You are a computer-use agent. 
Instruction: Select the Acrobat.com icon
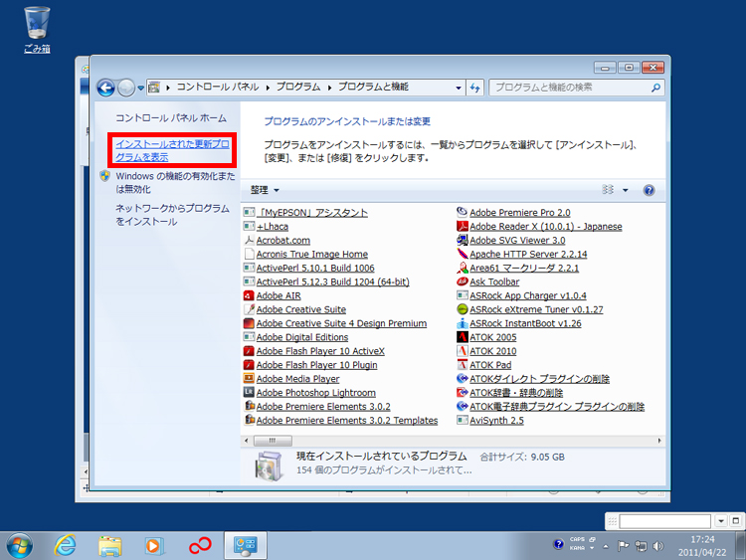249,241
